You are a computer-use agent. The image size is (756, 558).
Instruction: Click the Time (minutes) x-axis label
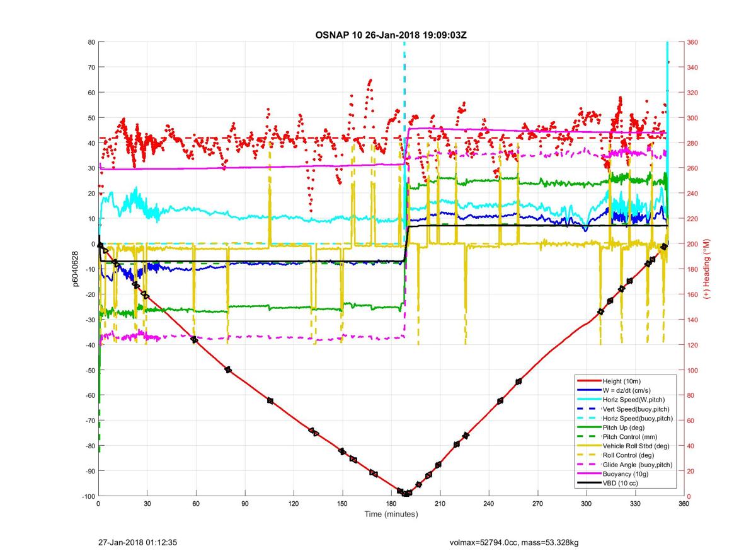click(391, 514)
